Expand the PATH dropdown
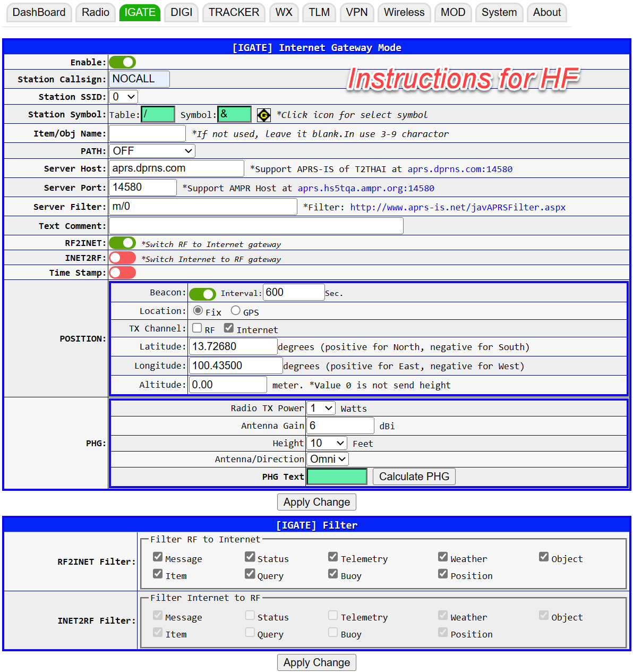 pos(152,151)
